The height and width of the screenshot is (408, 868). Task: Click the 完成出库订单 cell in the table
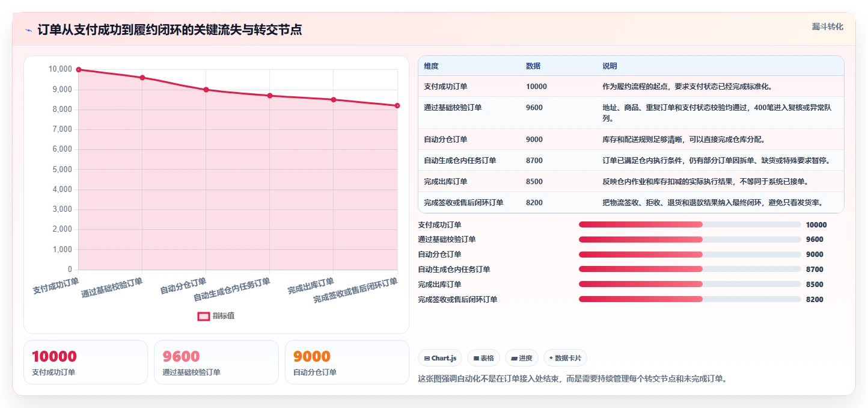coord(445,182)
